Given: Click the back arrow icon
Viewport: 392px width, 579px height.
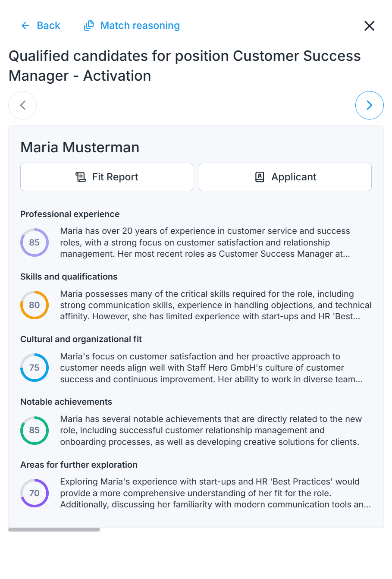Looking at the screenshot, I should tap(25, 26).
